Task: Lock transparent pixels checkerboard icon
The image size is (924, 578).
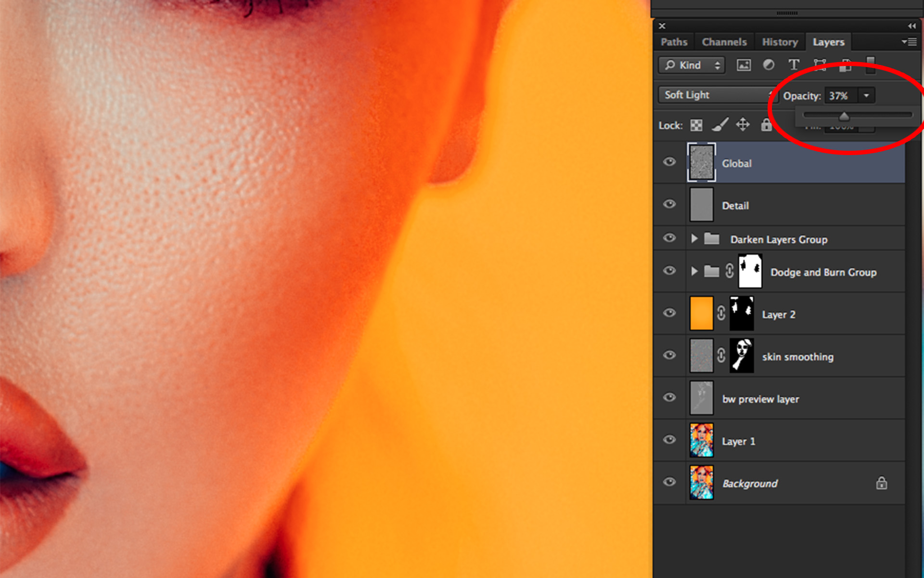Action: 696,125
